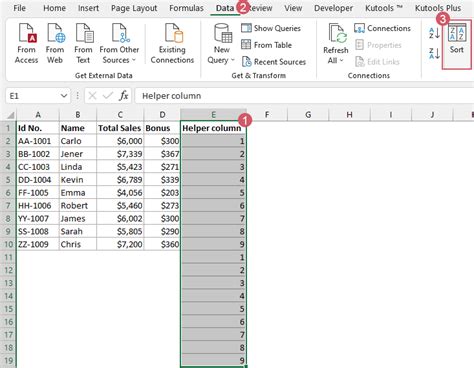474x368 pixels.
Task: Open the Page Layout tab
Action: 134,8
